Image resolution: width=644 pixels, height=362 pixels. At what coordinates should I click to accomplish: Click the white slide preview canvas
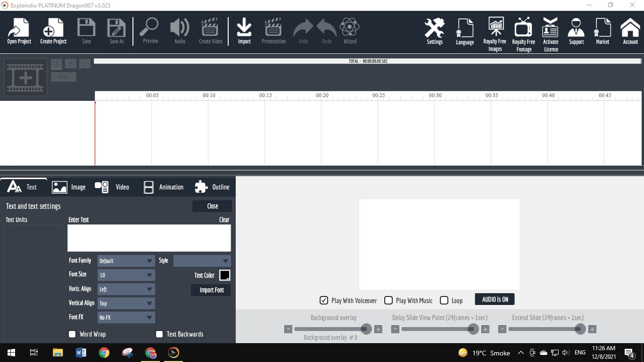click(439, 244)
